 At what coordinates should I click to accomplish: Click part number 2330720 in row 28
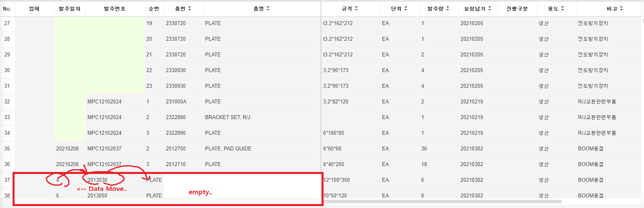coord(176,39)
